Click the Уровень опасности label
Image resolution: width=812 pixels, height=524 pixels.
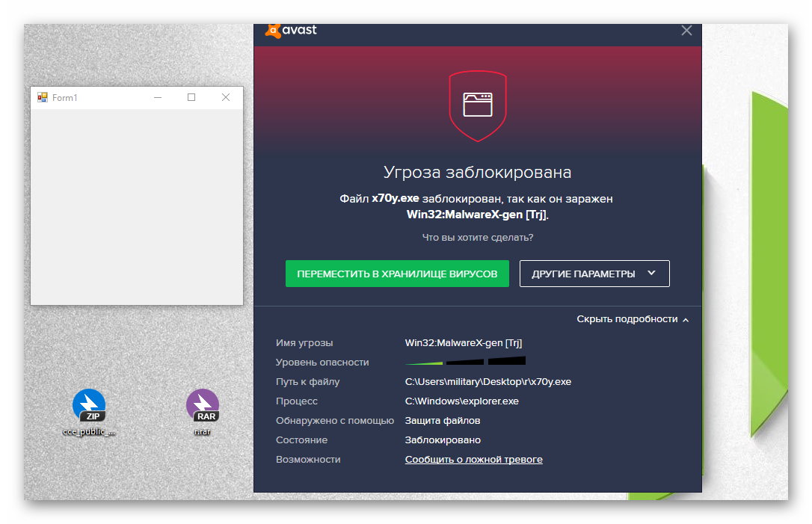click(x=322, y=362)
